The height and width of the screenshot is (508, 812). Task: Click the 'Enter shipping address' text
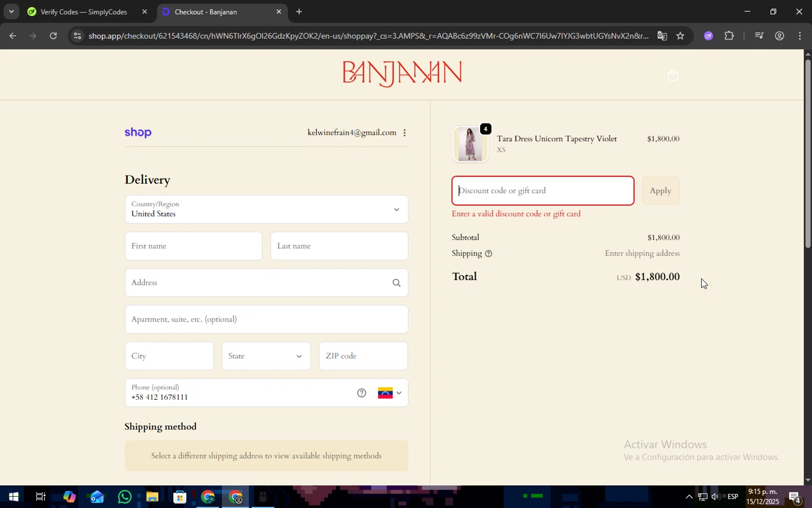[642, 253]
